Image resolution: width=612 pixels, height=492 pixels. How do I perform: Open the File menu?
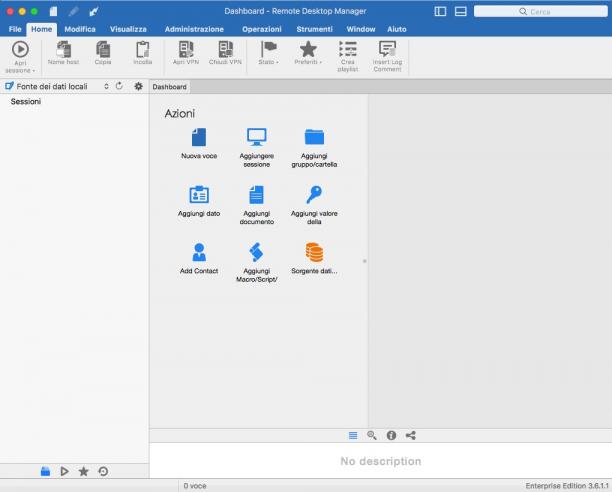(x=15, y=29)
